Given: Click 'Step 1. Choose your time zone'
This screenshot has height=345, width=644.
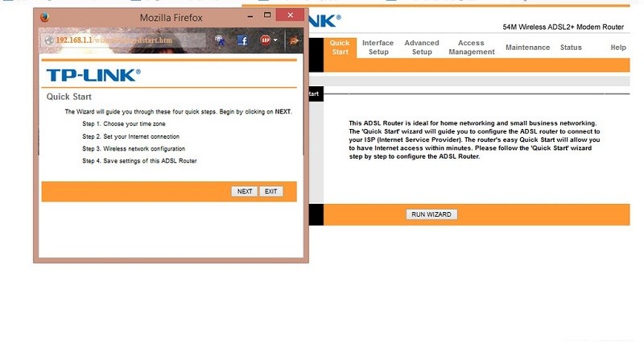Looking at the screenshot, I should (x=124, y=124).
